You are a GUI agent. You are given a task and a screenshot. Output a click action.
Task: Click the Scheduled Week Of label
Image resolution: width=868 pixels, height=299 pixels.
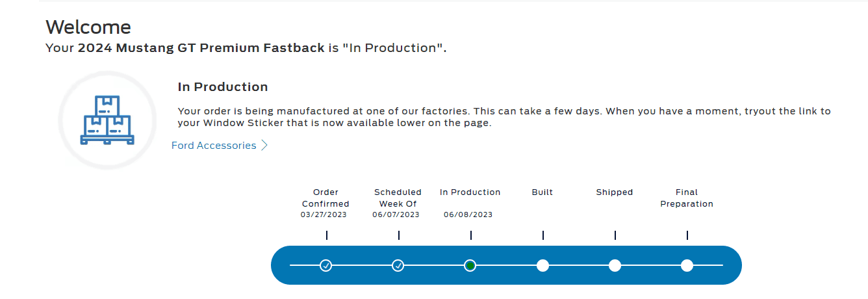coord(398,198)
